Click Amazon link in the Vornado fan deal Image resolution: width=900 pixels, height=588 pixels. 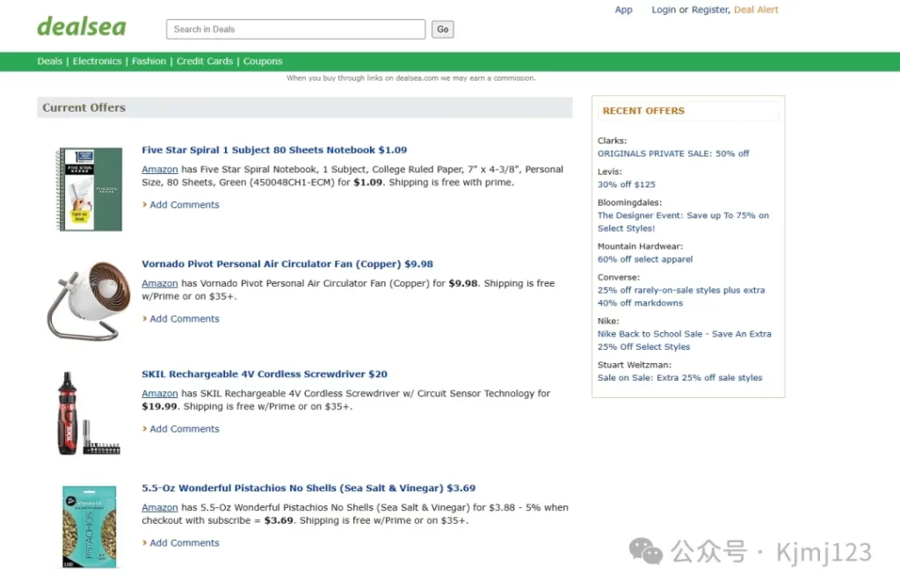(160, 284)
